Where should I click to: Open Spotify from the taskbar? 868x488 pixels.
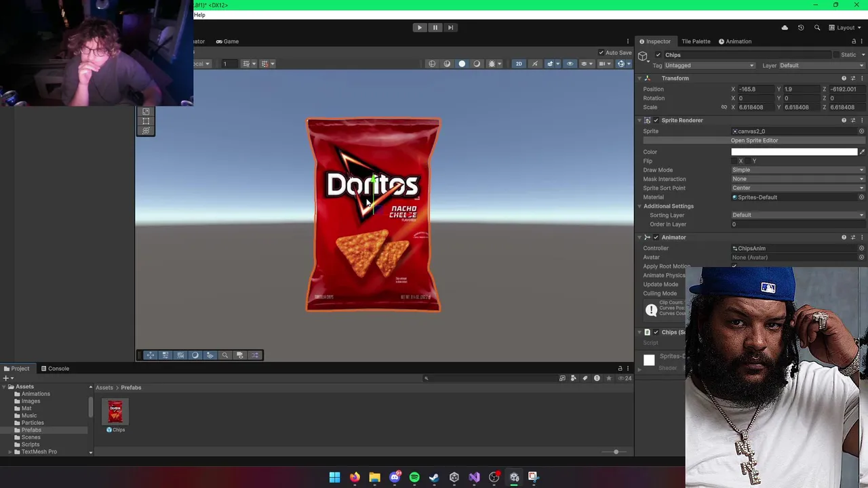click(414, 477)
